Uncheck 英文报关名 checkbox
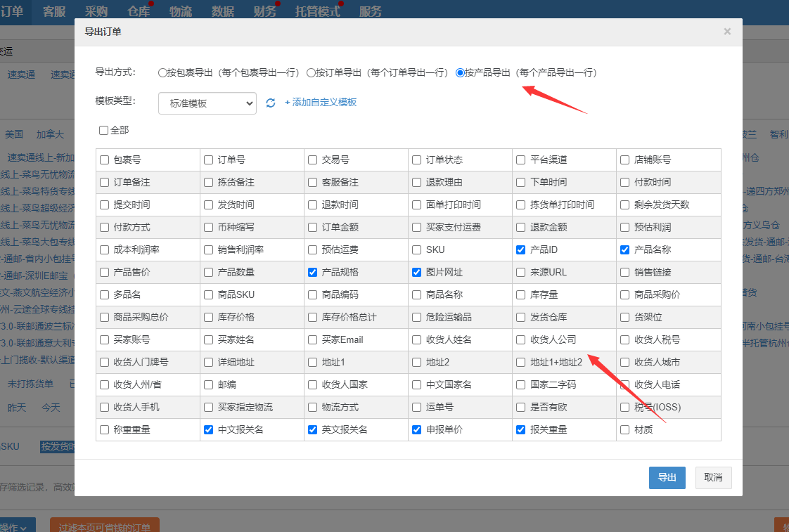This screenshot has height=532, width=789. [312, 430]
